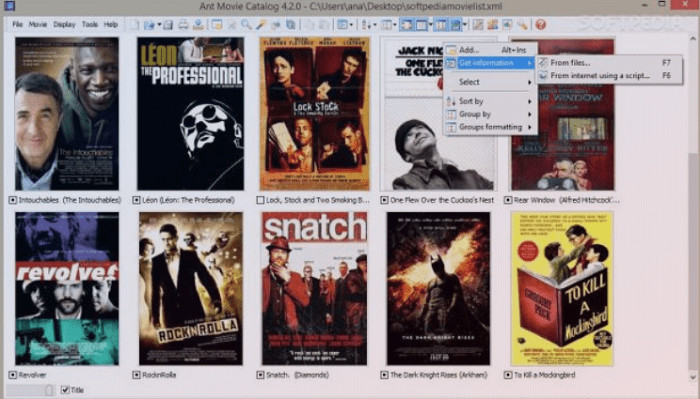The width and height of the screenshot is (700, 399).
Task: Expand the Select submenu in the context menu
Action: coord(490,82)
